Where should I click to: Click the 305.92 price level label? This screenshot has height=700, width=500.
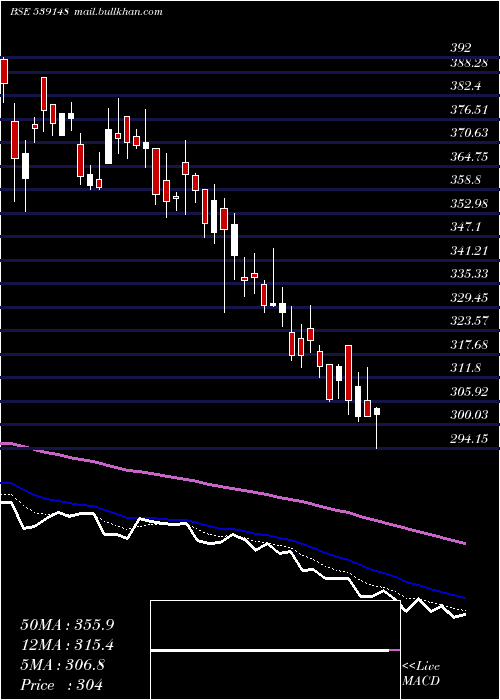pyautogui.click(x=469, y=392)
